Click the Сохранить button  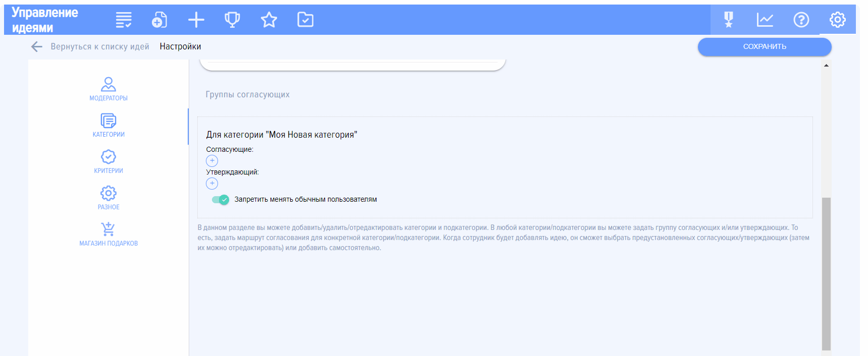(764, 46)
